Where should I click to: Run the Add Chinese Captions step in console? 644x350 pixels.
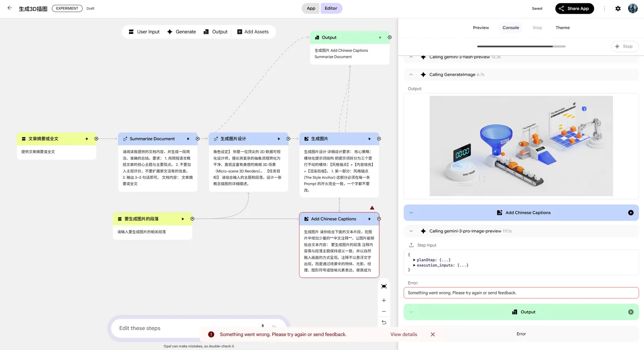(630, 213)
